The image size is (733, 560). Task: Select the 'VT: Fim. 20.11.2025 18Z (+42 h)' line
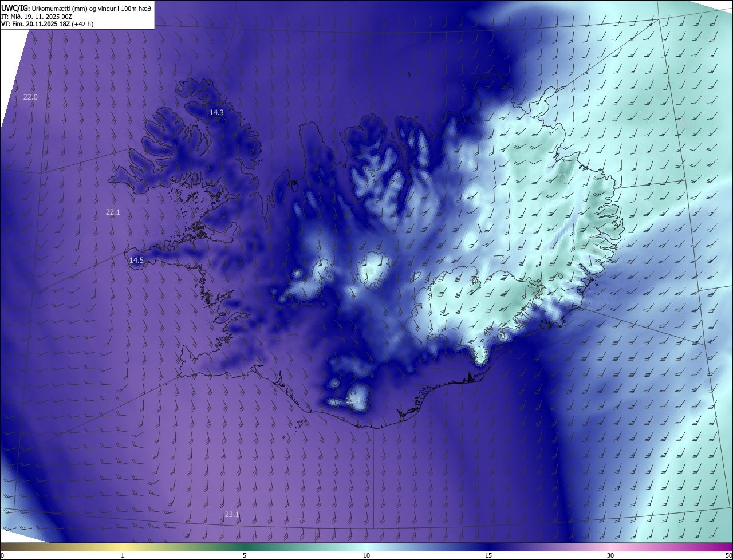tap(48, 24)
